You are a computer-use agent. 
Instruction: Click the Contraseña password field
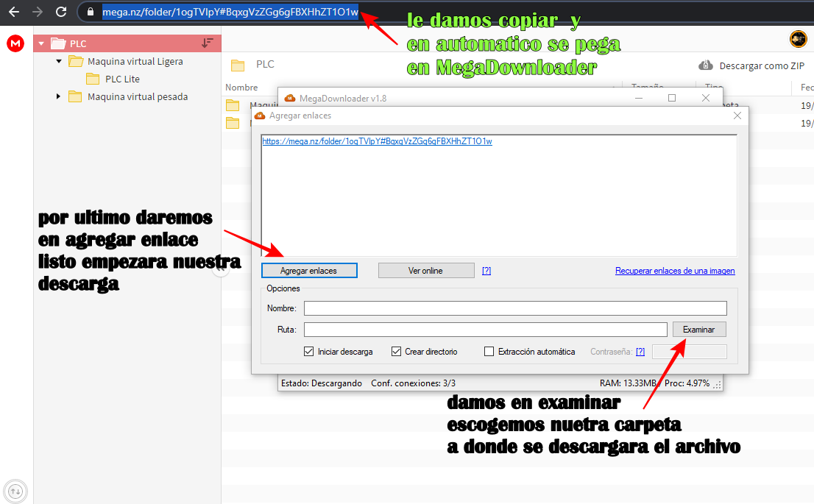690,352
